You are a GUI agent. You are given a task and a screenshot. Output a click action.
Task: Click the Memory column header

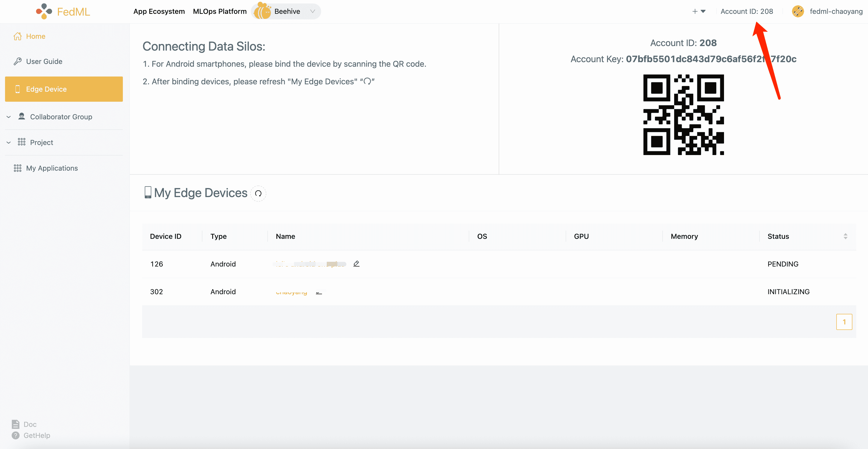pyautogui.click(x=684, y=237)
